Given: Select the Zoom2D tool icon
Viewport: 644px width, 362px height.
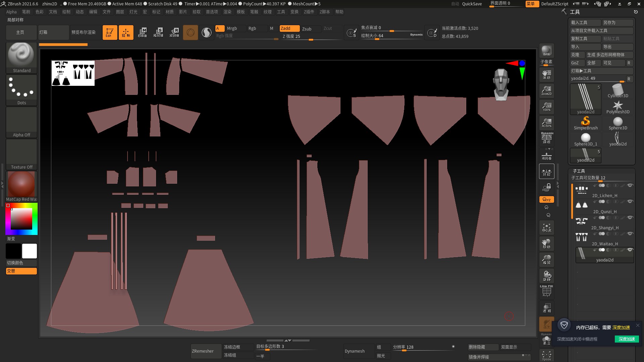Looking at the screenshot, I should coord(546,90).
